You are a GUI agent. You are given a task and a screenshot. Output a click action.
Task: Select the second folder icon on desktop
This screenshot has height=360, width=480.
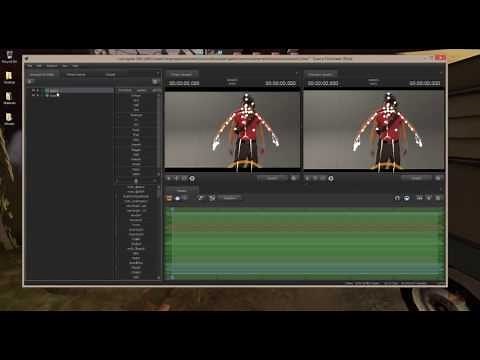tap(9, 98)
